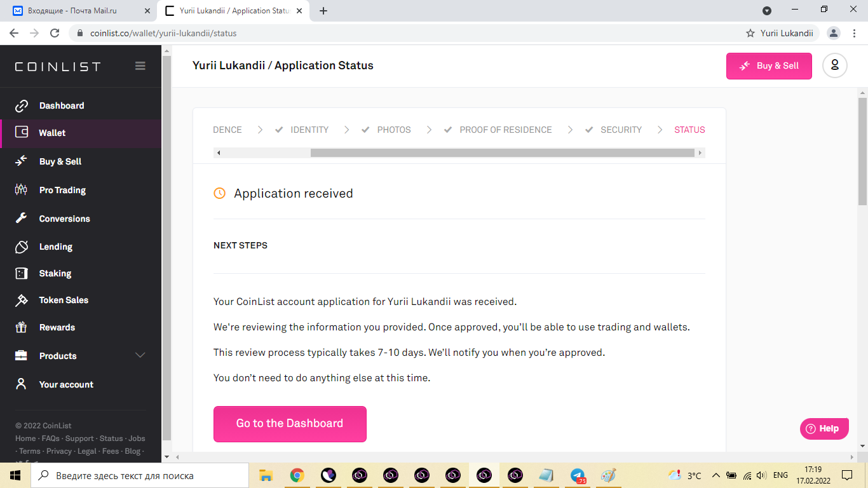Open the notification center icon
The height and width of the screenshot is (488, 868).
tap(847, 475)
